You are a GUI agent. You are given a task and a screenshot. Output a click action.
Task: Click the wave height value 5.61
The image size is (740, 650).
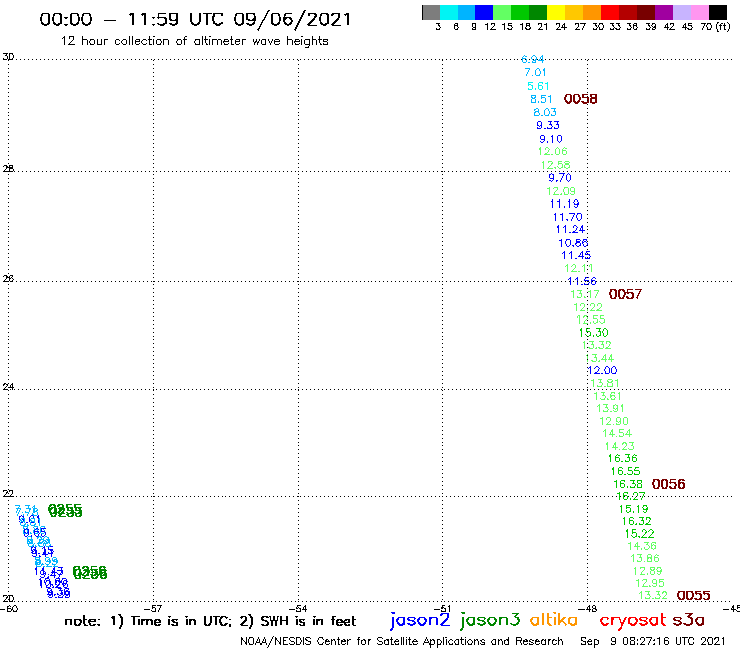point(538,86)
